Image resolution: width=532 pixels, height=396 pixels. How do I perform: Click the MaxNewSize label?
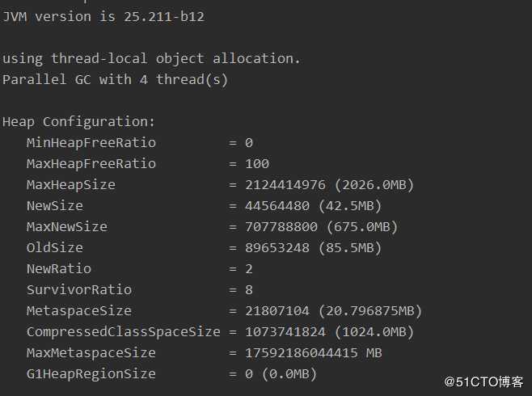66,226
